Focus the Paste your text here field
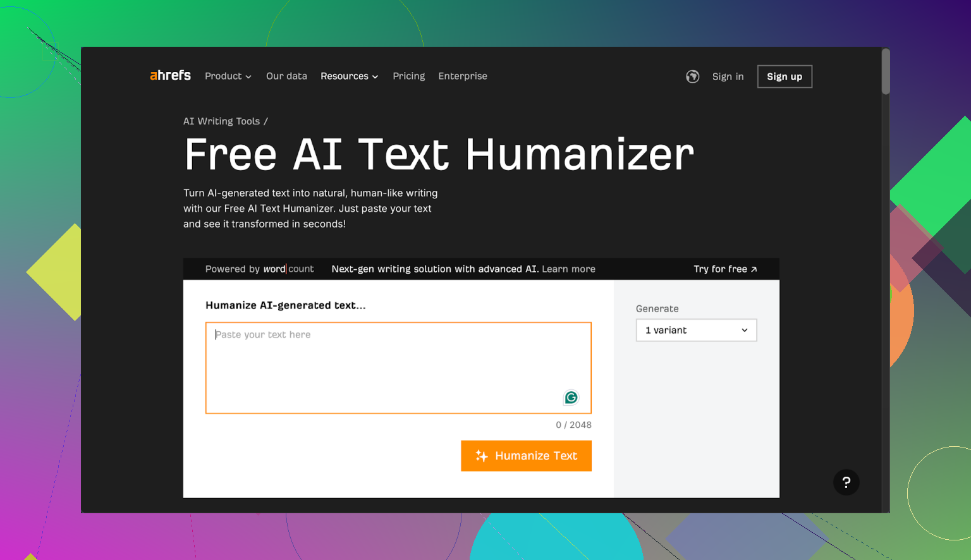 pos(398,368)
